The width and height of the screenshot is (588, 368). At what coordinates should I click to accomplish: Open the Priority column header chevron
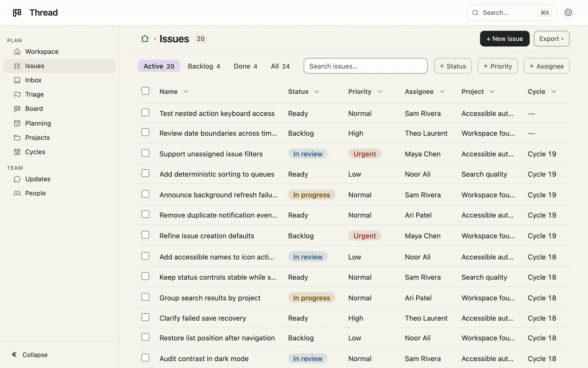tap(379, 92)
